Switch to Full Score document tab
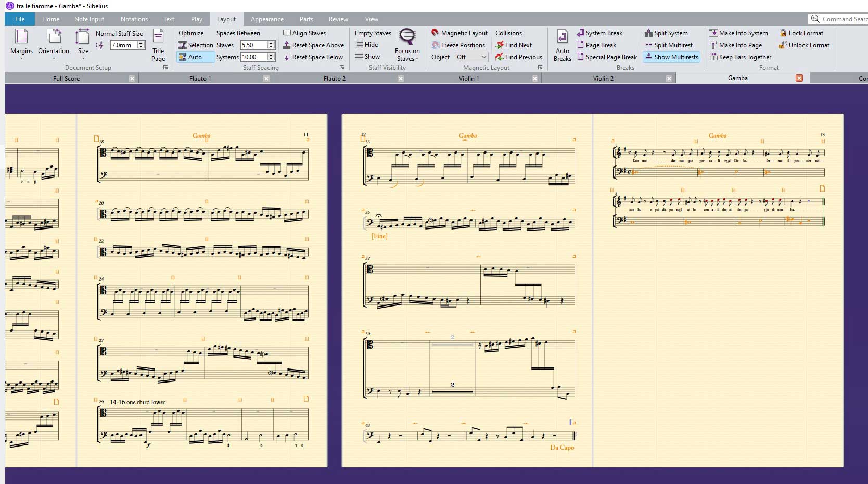This screenshot has height=484, width=868. 66,79
